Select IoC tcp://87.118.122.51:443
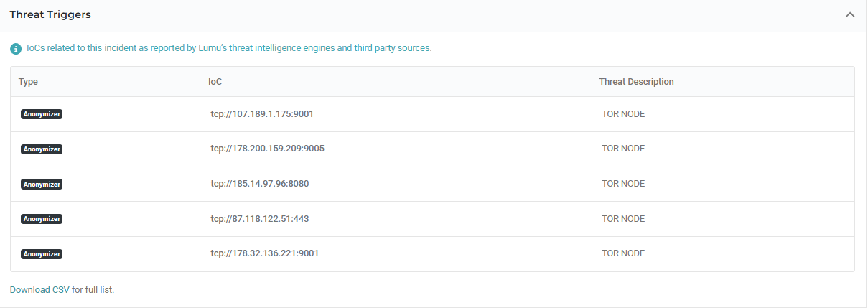 tap(259, 219)
